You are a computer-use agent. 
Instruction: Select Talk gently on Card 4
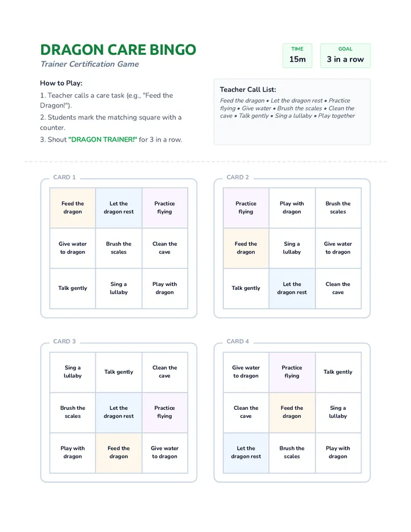point(338,372)
